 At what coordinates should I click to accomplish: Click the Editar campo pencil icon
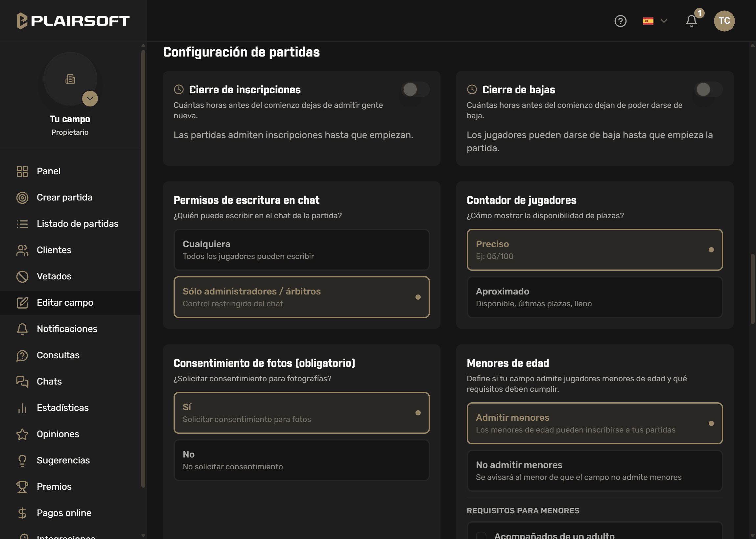pyautogui.click(x=22, y=302)
